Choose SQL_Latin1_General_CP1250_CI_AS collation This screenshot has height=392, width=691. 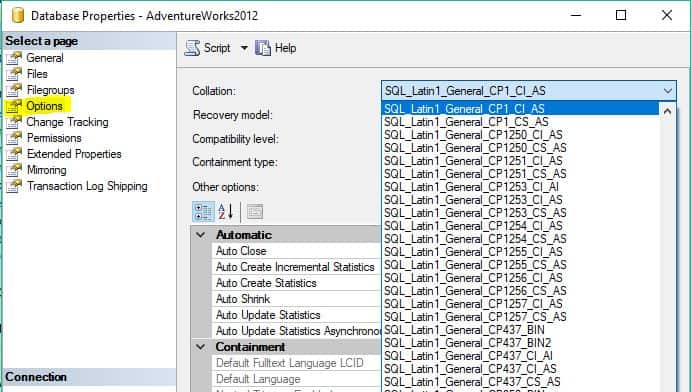point(520,135)
